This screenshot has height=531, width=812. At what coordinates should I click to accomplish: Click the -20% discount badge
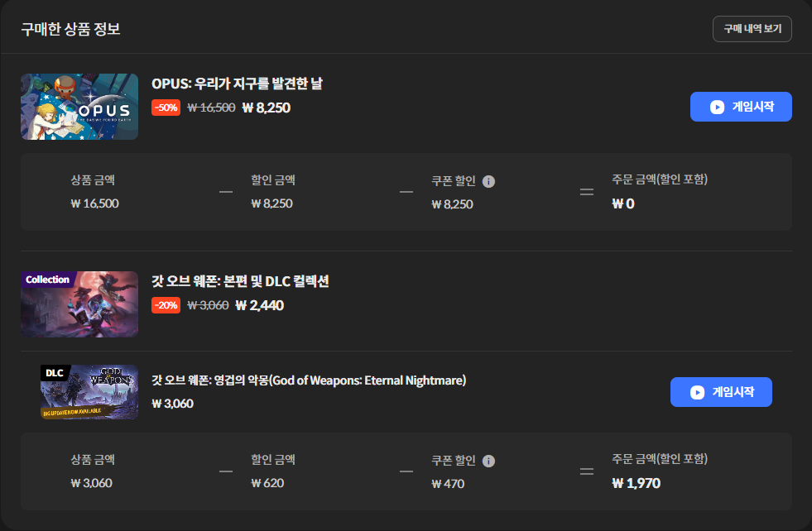(x=166, y=305)
